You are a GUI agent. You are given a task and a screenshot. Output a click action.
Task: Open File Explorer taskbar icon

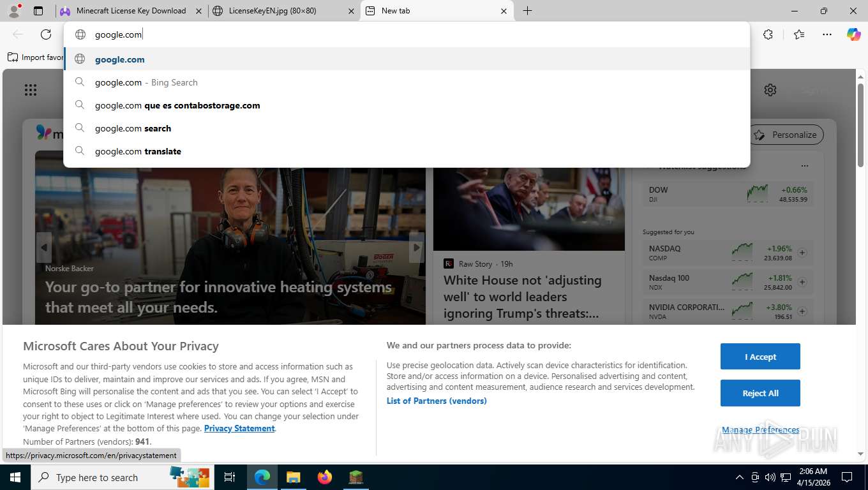[293, 477]
